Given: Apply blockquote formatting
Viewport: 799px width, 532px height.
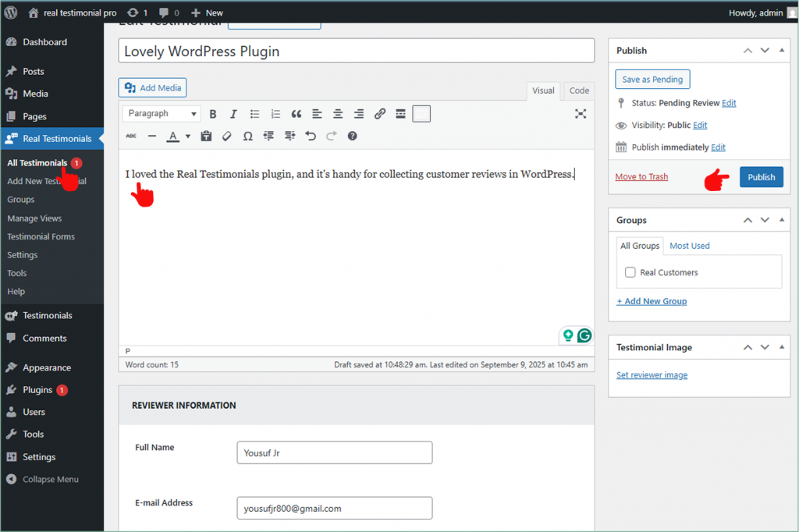Looking at the screenshot, I should click(296, 114).
